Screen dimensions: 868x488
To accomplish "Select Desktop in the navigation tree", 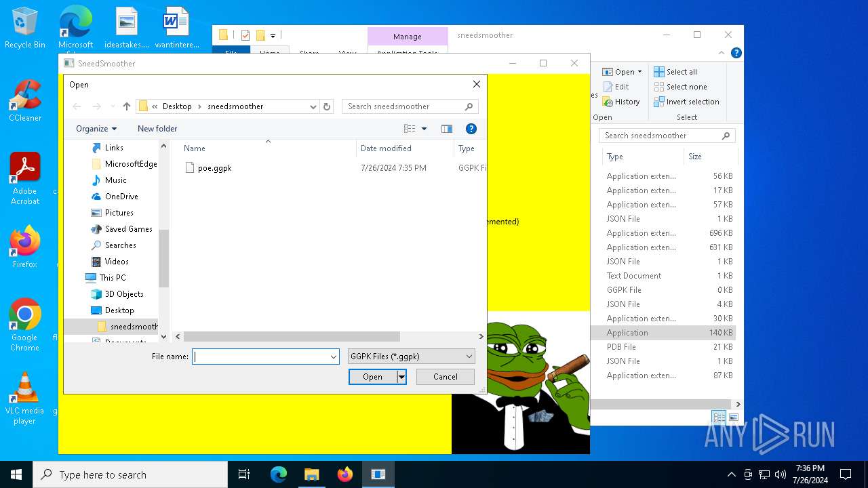I will coord(119,310).
